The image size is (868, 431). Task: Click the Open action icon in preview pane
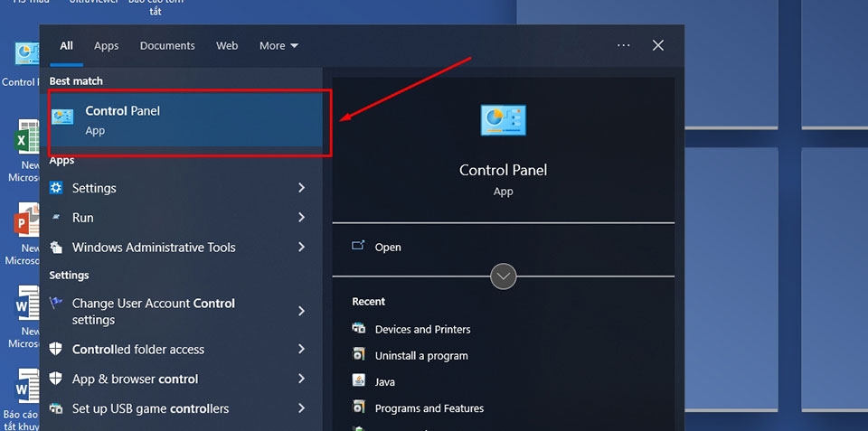pyautogui.click(x=358, y=246)
